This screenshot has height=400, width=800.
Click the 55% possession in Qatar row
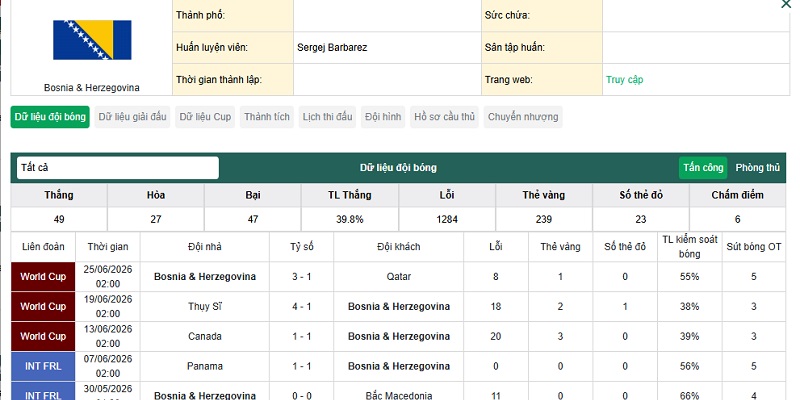click(x=690, y=277)
